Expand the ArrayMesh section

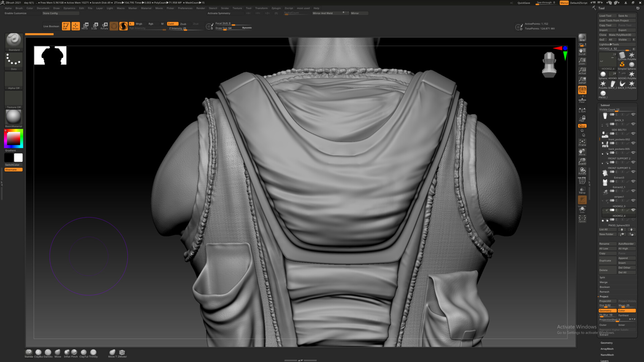(x=607, y=349)
